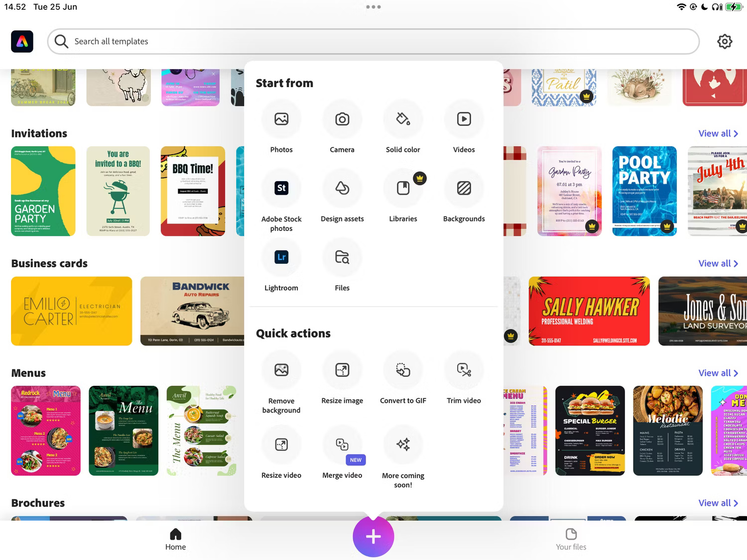This screenshot has width=747, height=560.
Task: Expand all Invitations templates
Action: [x=718, y=133]
